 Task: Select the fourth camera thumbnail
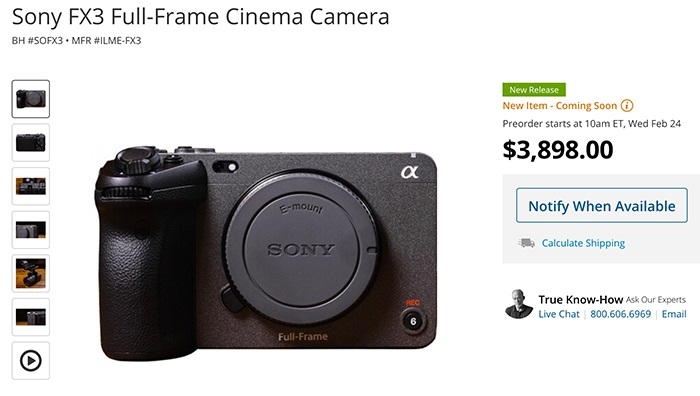[31, 230]
